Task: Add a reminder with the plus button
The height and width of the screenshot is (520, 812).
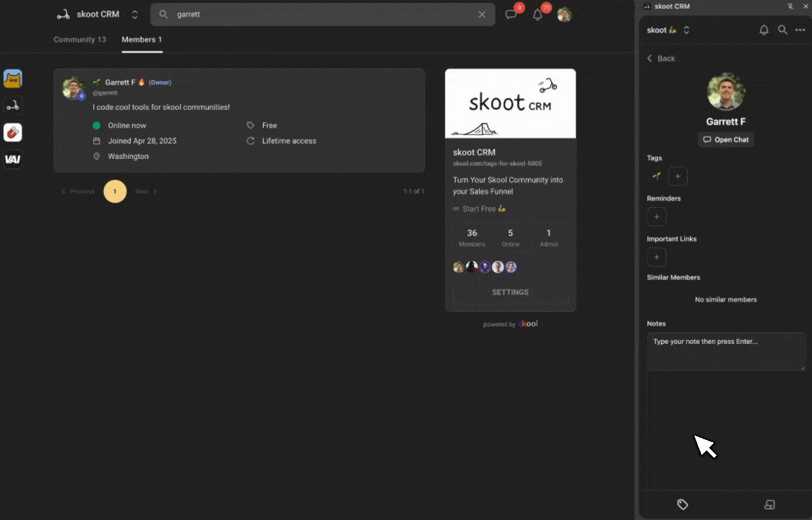Action: [657, 217]
